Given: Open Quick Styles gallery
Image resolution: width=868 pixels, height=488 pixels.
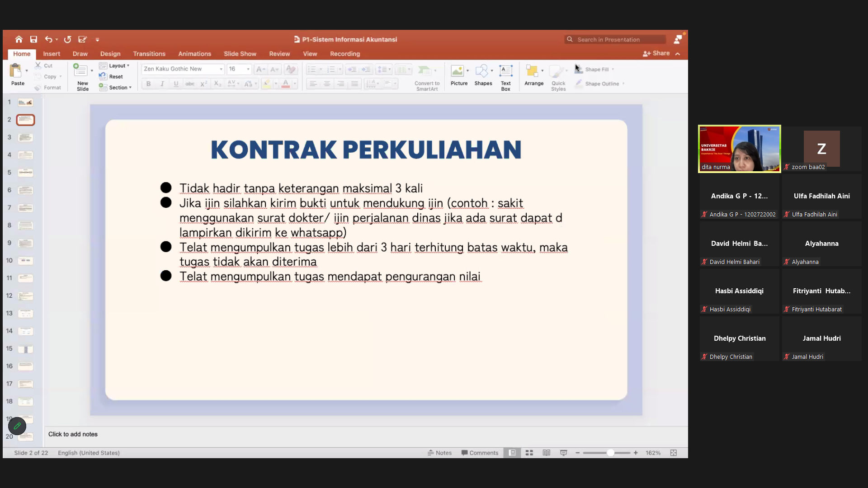Looking at the screenshot, I should pos(558,78).
